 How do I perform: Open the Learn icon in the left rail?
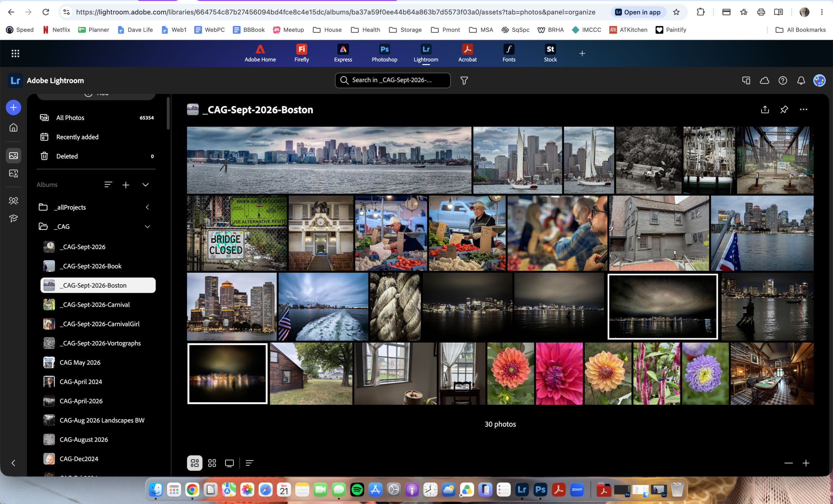14,219
